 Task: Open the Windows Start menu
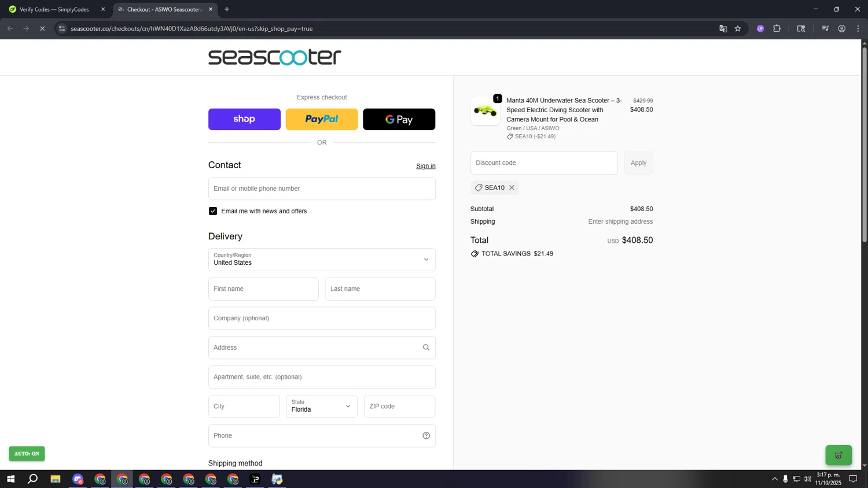click(10, 479)
